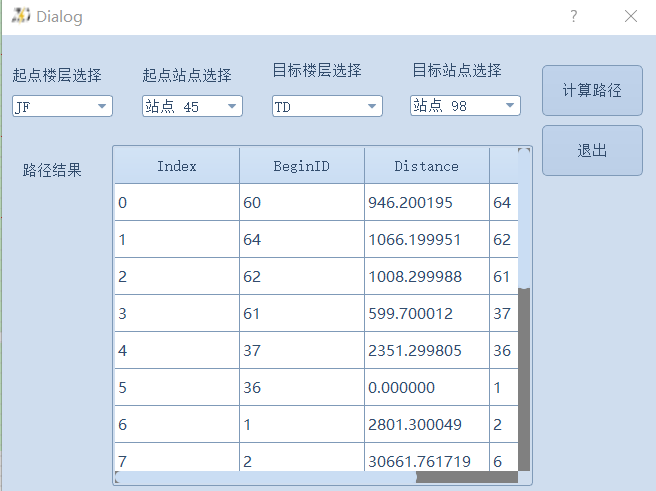Select Index cell with value 7
656x491 pixels.
tap(177, 457)
